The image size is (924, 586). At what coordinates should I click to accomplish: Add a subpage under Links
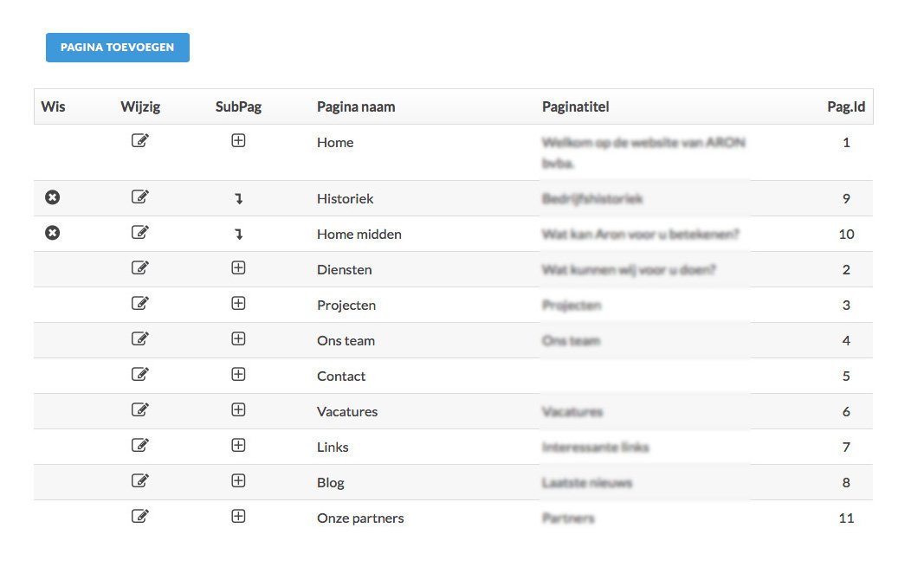pos(238,445)
